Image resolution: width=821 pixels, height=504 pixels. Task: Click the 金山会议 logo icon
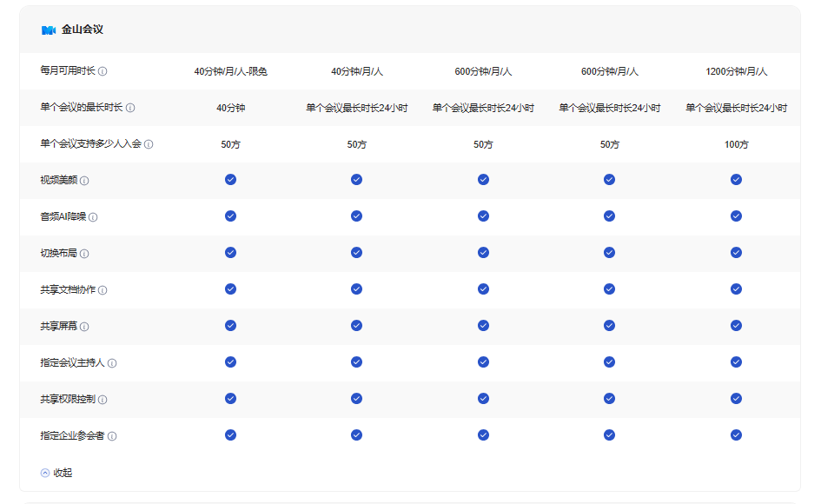tap(48, 30)
